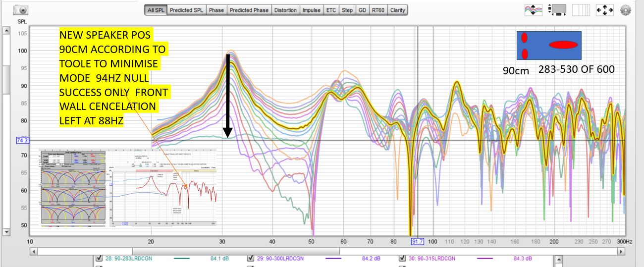The height and width of the screenshot is (267, 644).
Task: Click the SPL axis label
Action: point(22,21)
